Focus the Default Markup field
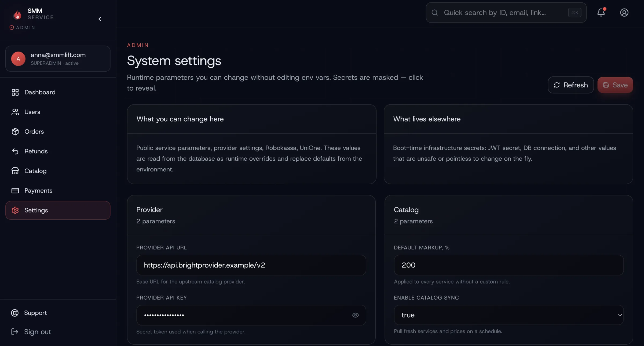Viewport: 644px width, 346px height. (x=508, y=265)
